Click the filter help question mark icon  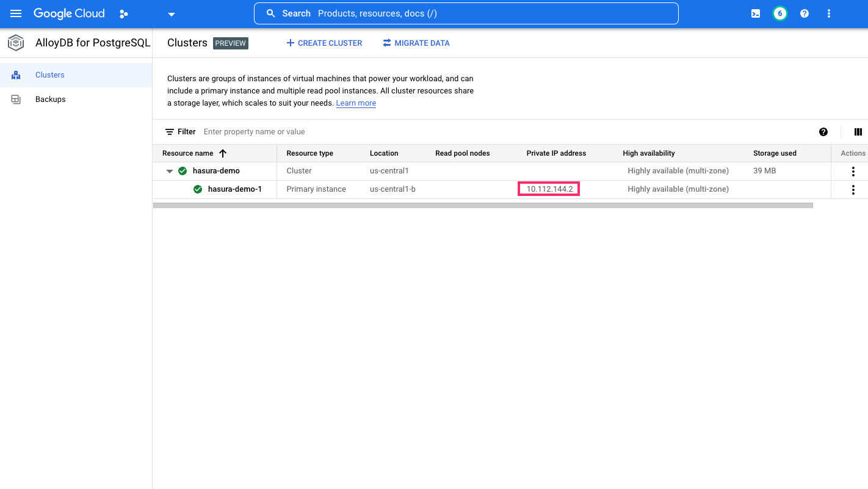pyautogui.click(x=823, y=132)
